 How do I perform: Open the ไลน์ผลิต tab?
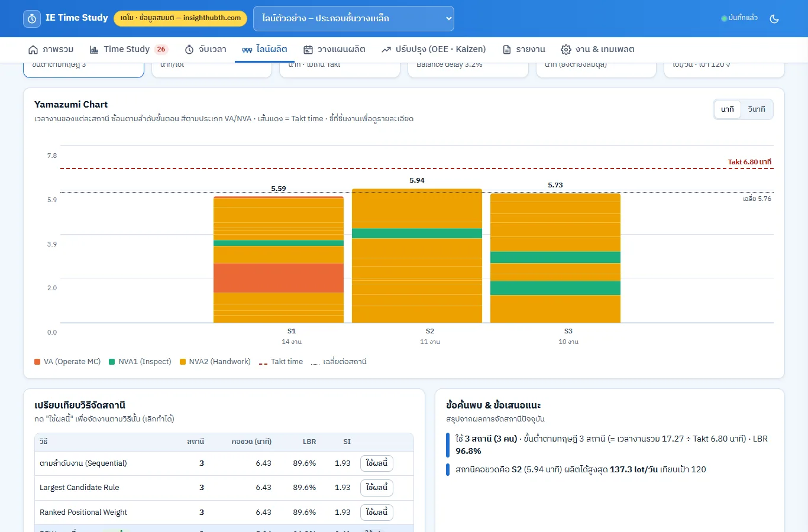[264, 50]
